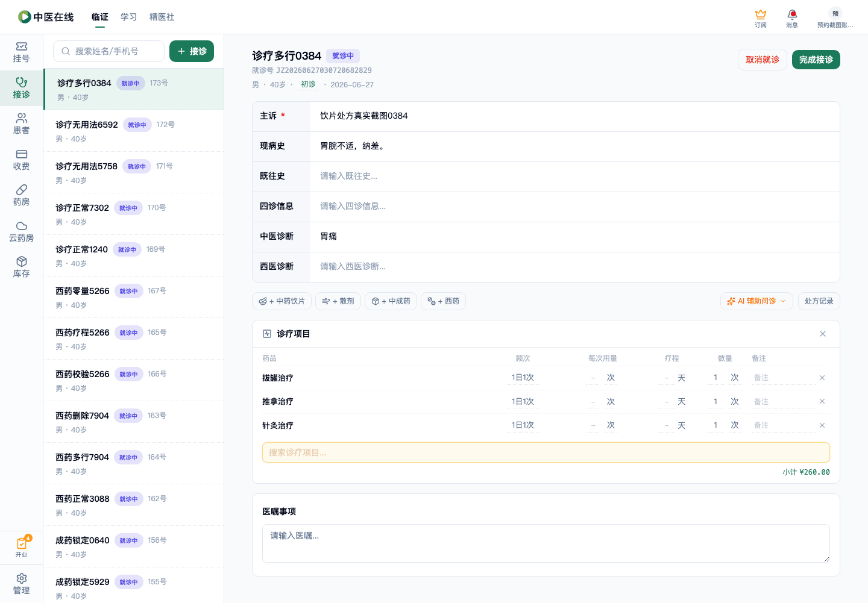Open 推拿治疗 frequency 1日1次 dropdown

pyautogui.click(x=523, y=401)
